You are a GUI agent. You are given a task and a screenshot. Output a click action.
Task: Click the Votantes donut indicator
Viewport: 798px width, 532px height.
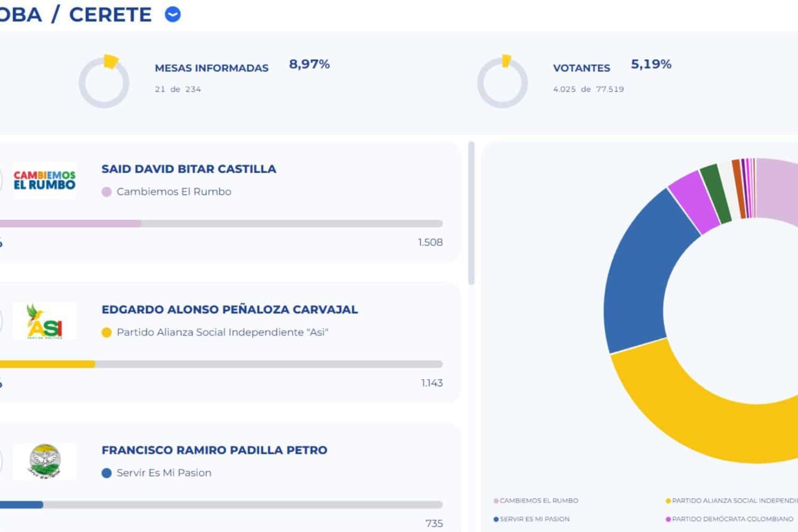502,82
